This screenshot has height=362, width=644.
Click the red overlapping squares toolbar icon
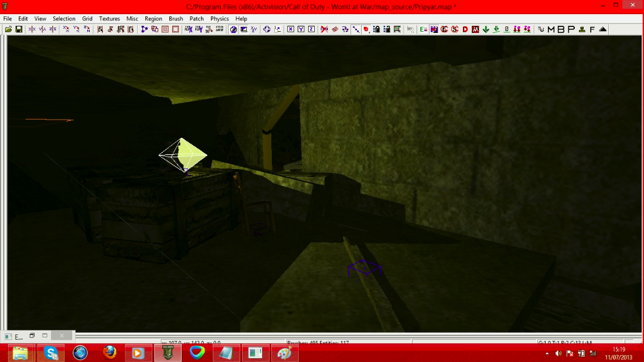(x=155, y=29)
